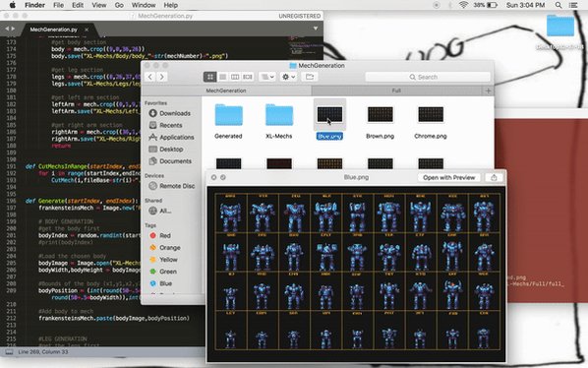Image resolution: width=588 pixels, height=368 pixels.
Task: Switch Finder to list view
Action: point(223,77)
